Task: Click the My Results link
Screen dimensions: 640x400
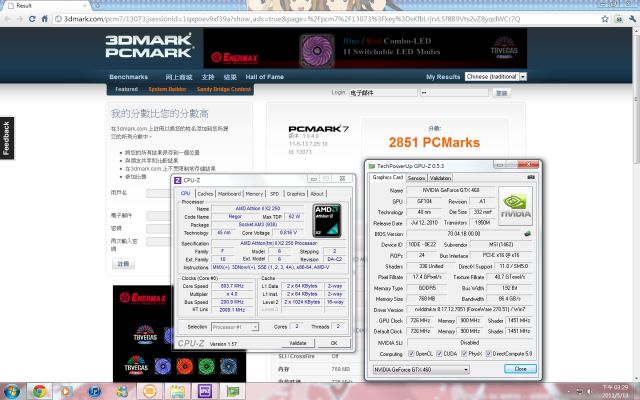Action: [443, 77]
